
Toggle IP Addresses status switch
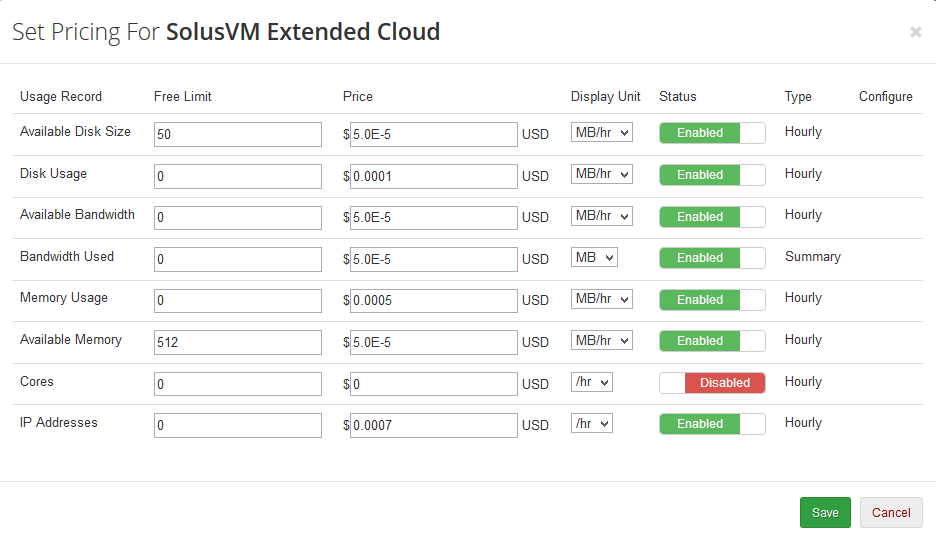[x=712, y=423]
